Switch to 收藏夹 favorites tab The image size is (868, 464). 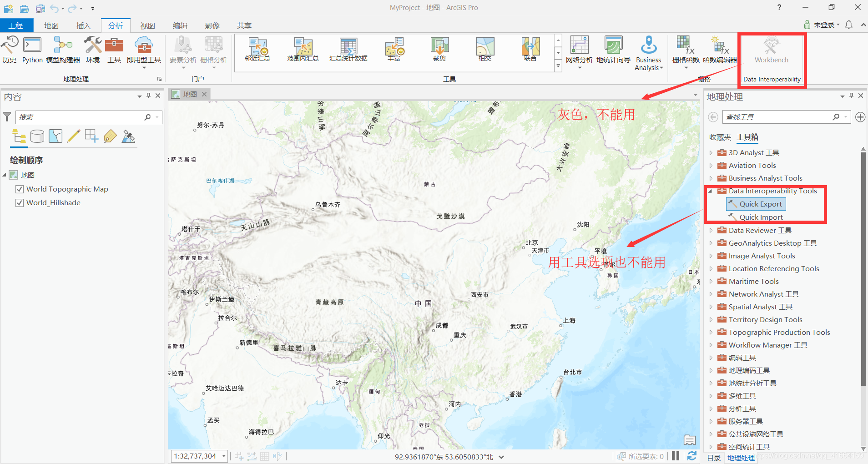[x=720, y=137]
